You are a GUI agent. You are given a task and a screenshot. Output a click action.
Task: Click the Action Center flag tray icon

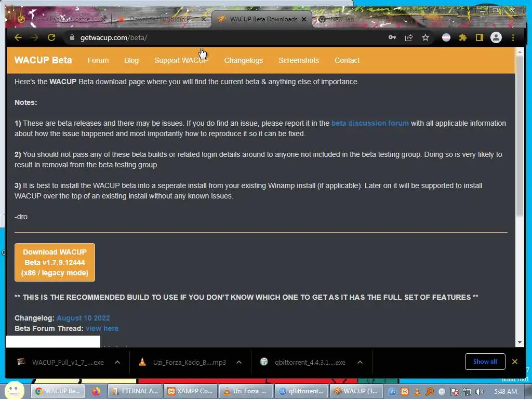coord(454,392)
